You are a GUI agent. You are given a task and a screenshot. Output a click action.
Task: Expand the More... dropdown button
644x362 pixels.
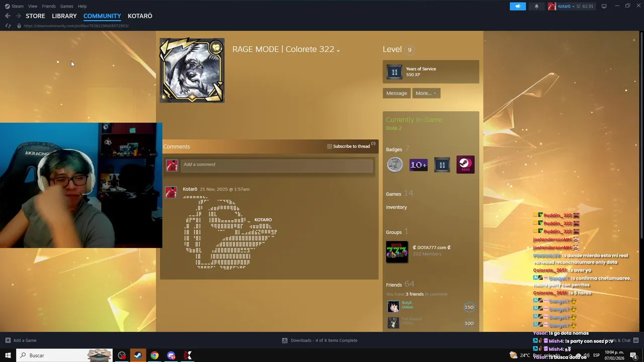point(426,93)
